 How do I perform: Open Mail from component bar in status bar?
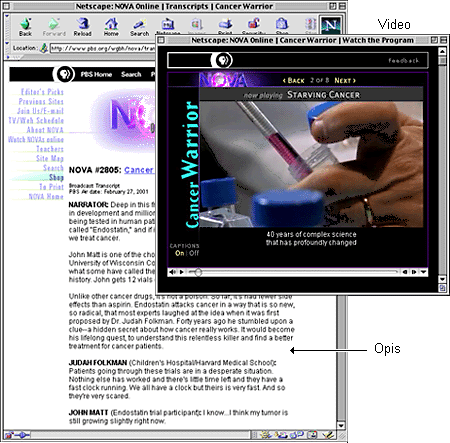[x=282, y=435]
